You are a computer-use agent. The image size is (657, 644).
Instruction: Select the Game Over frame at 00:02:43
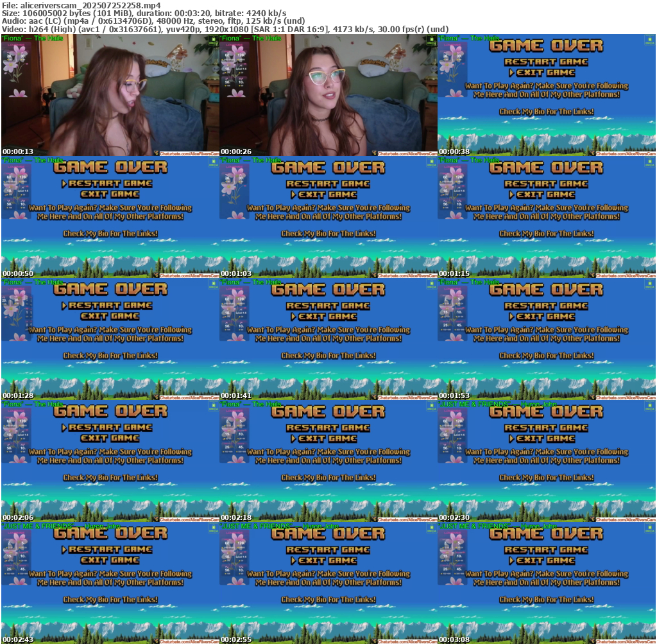click(110, 583)
